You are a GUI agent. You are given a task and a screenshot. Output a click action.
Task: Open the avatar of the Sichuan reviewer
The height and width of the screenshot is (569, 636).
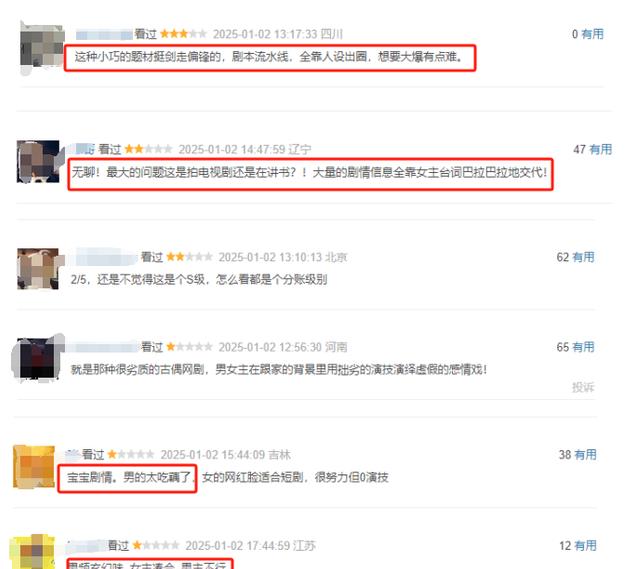(x=42, y=47)
